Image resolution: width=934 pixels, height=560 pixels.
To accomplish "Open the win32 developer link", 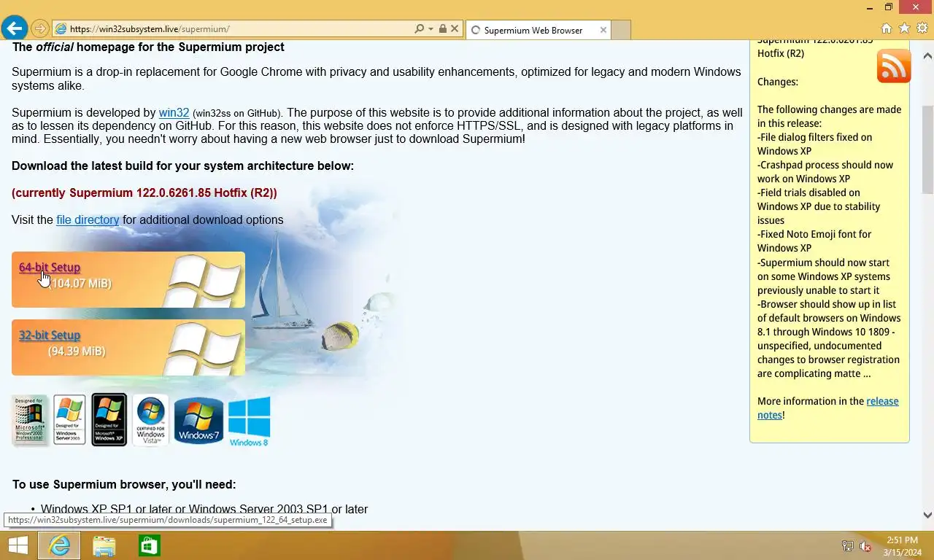I will [174, 112].
